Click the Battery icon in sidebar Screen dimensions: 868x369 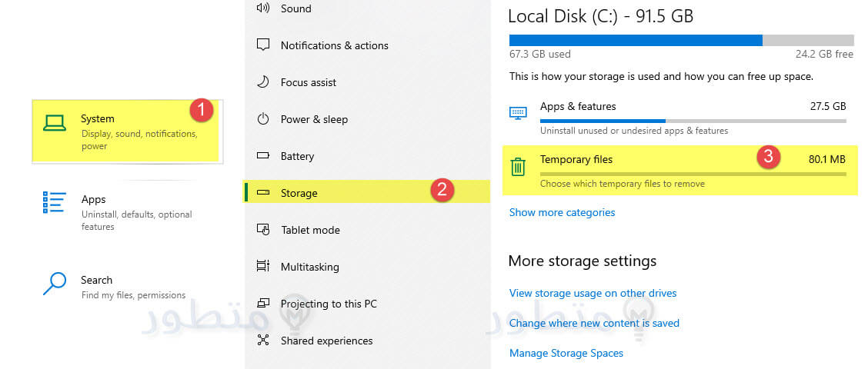click(263, 156)
